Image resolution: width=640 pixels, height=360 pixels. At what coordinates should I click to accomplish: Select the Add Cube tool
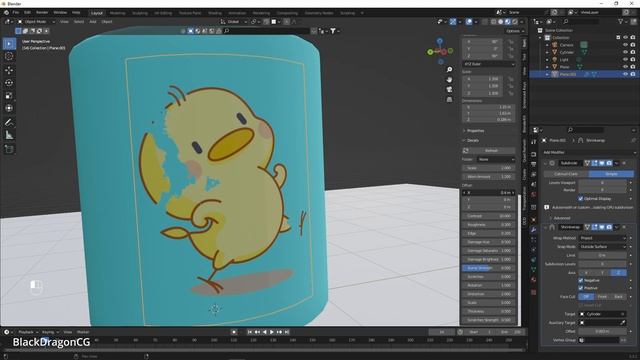[9, 149]
